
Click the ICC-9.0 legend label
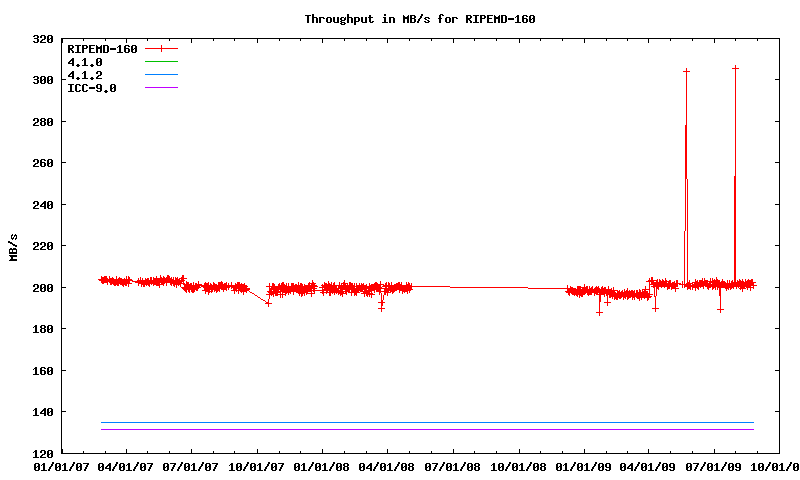click(x=92, y=88)
